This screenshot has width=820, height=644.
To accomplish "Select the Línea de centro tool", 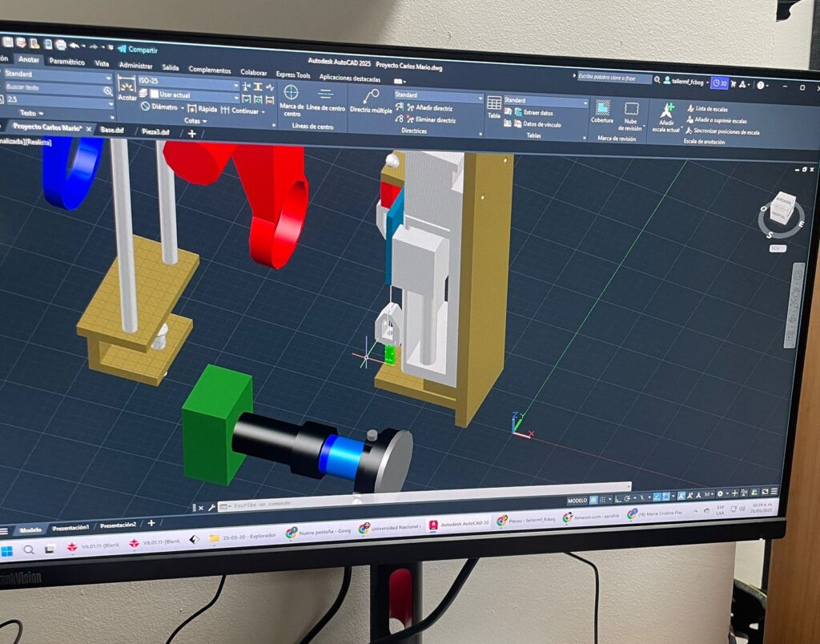I will point(325,99).
